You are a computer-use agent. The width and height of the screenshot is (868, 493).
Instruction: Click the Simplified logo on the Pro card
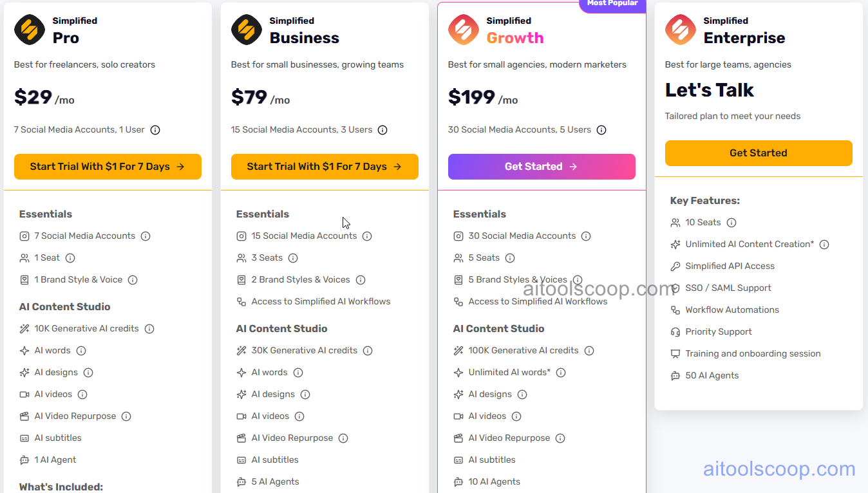[x=28, y=28]
